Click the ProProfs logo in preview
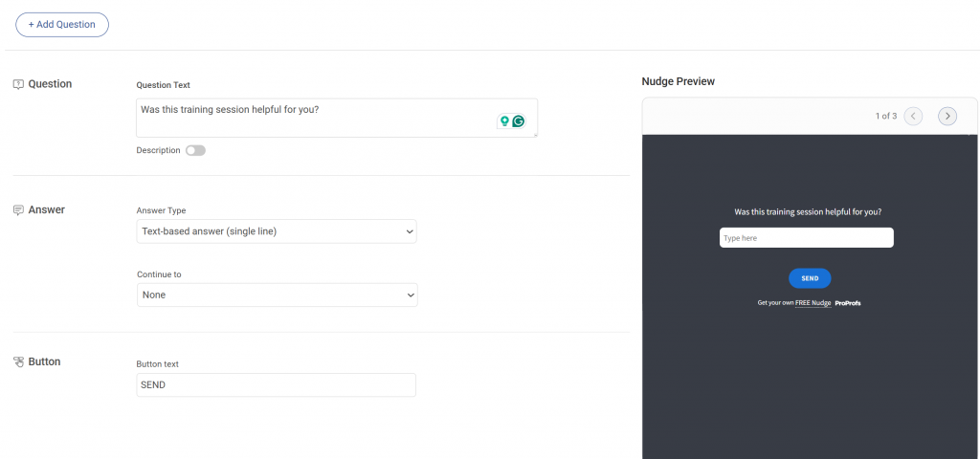Image resolution: width=980 pixels, height=459 pixels. (x=848, y=303)
